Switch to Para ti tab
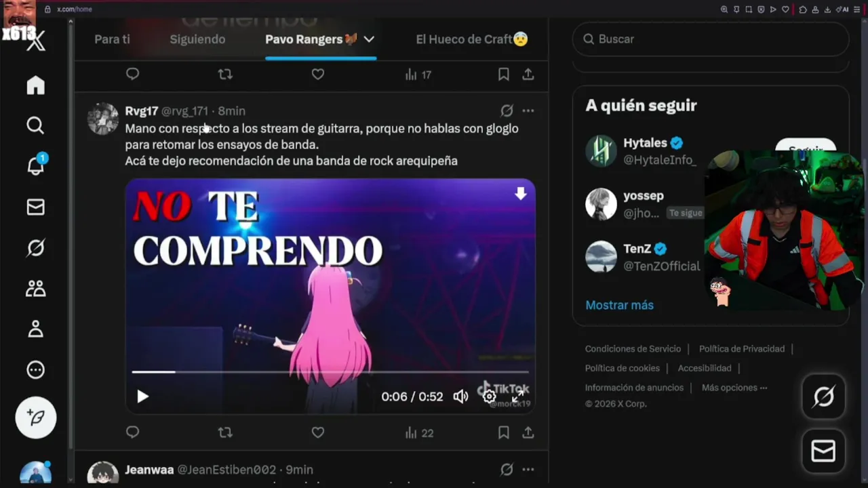 pyautogui.click(x=112, y=39)
